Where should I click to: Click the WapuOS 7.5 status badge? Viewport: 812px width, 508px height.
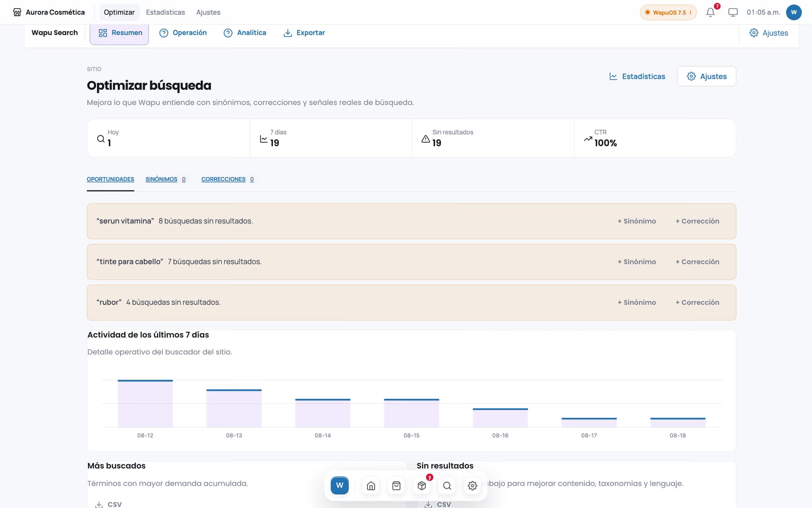(669, 12)
